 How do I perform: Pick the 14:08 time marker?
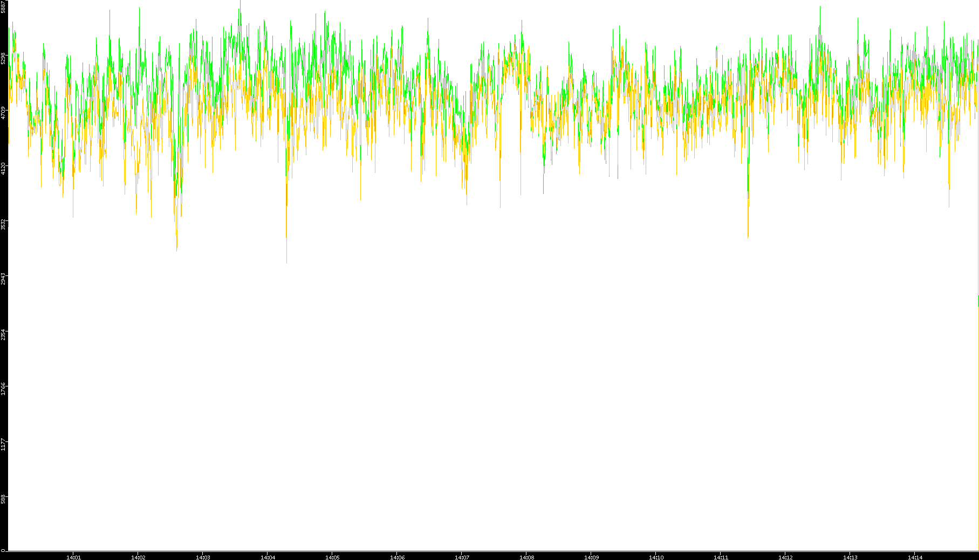tap(526, 557)
